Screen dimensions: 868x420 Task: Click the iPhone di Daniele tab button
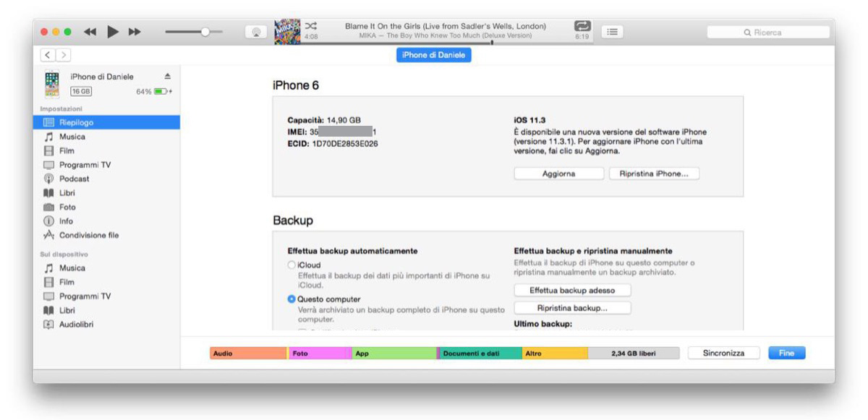click(x=434, y=56)
